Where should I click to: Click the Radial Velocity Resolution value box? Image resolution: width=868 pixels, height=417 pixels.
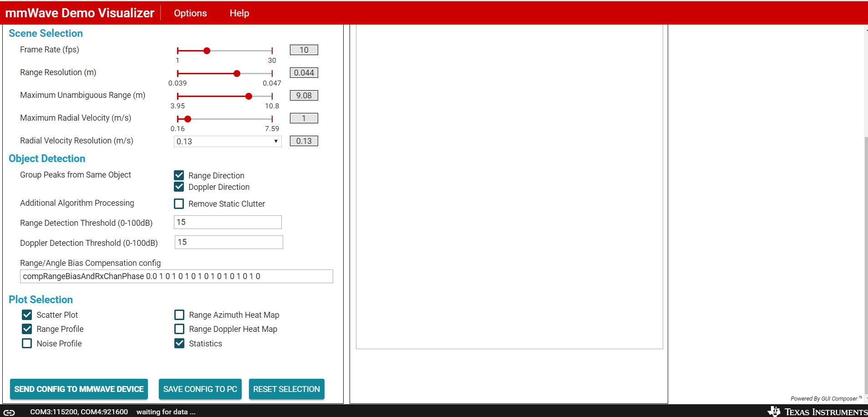coord(304,141)
